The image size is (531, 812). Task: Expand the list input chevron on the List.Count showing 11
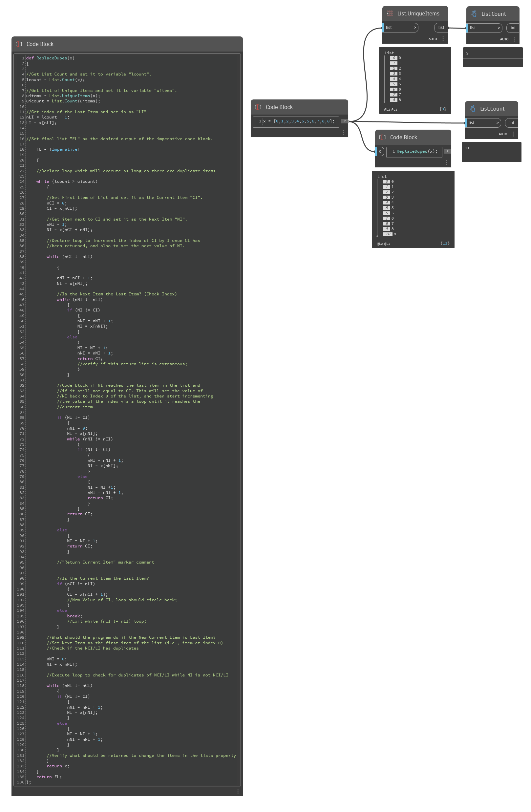(497, 123)
